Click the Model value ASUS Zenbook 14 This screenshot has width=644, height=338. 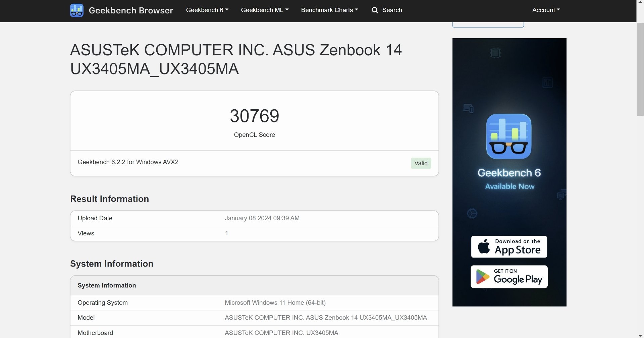pyautogui.click(x=326, y=318)
